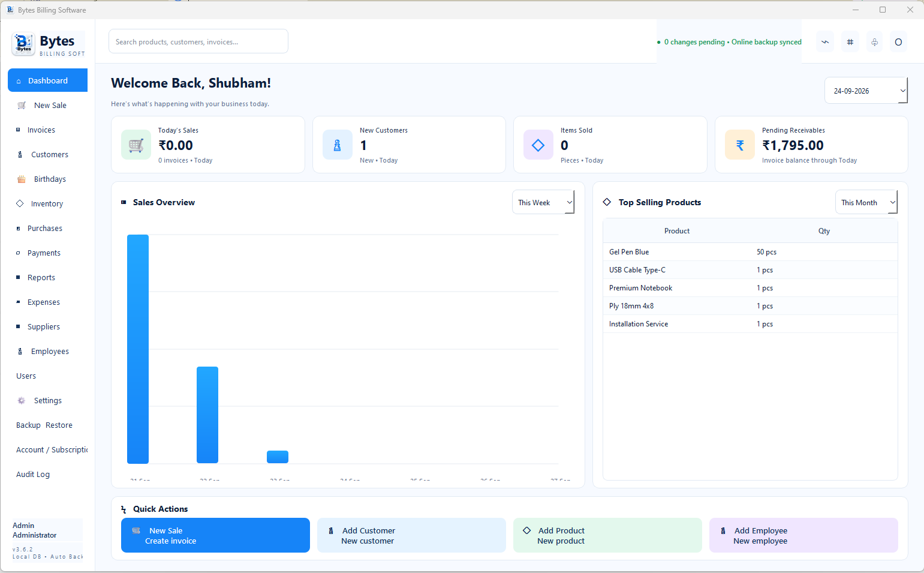Click the bolt icon beside Quick Actions heading

pos(124,509)
